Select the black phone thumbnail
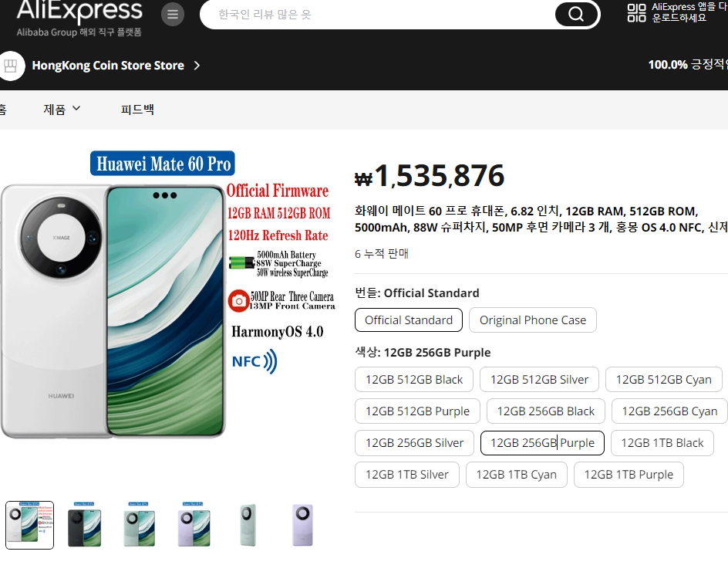Image resolution: width=728 pixels, height=565 pixels. point(84,525)
